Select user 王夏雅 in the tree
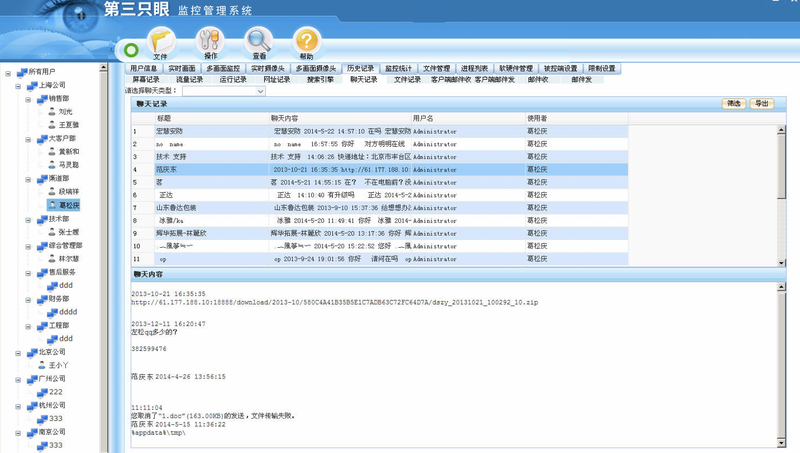This screenshot has width=800, height=453. 64,124
